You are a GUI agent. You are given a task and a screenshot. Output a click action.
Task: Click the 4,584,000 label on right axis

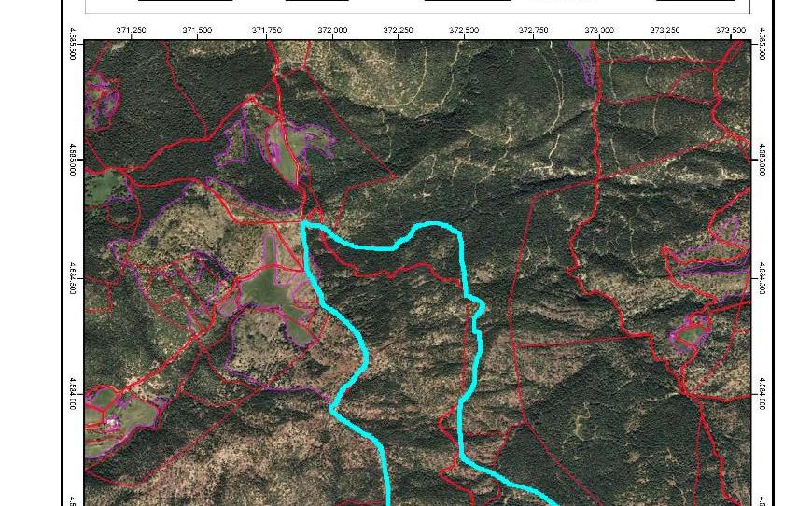click(x=762, y=396)
